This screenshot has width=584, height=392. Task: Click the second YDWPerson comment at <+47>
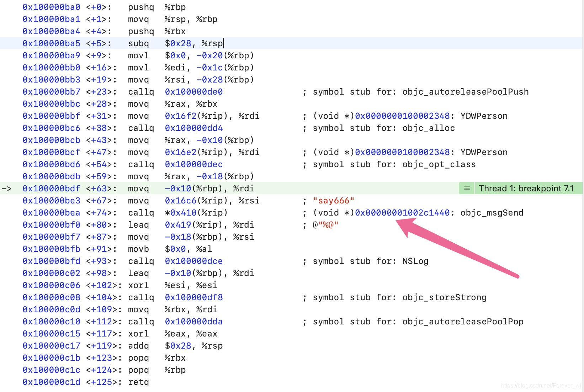[x=405, y=152]
